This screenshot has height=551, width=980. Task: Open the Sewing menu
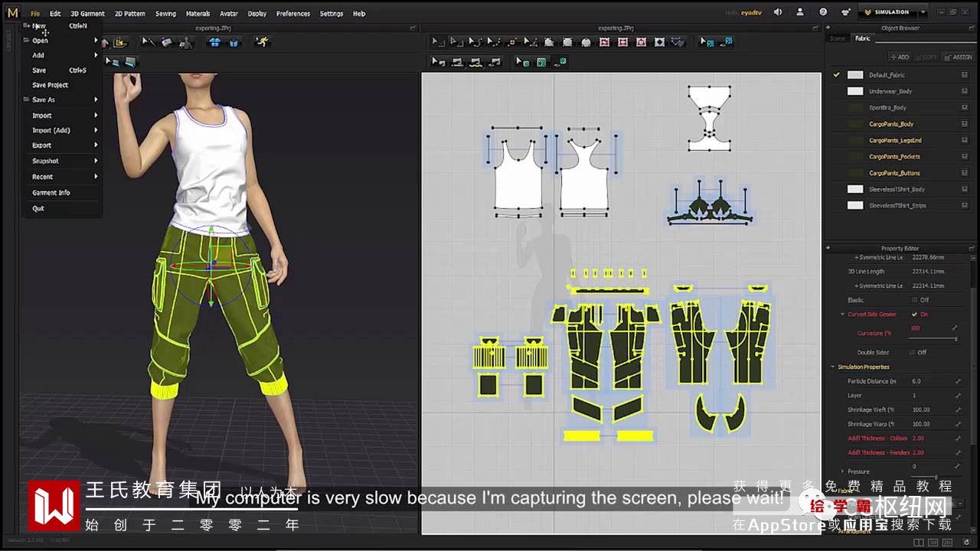pyautogui.click(x=165, y=14)
